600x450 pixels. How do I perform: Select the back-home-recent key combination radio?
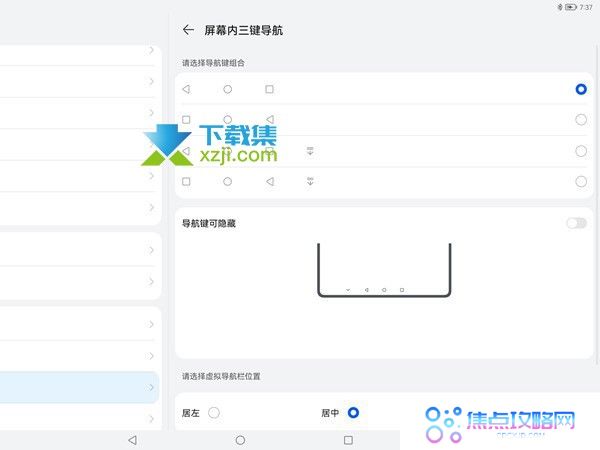click(581, 89)
